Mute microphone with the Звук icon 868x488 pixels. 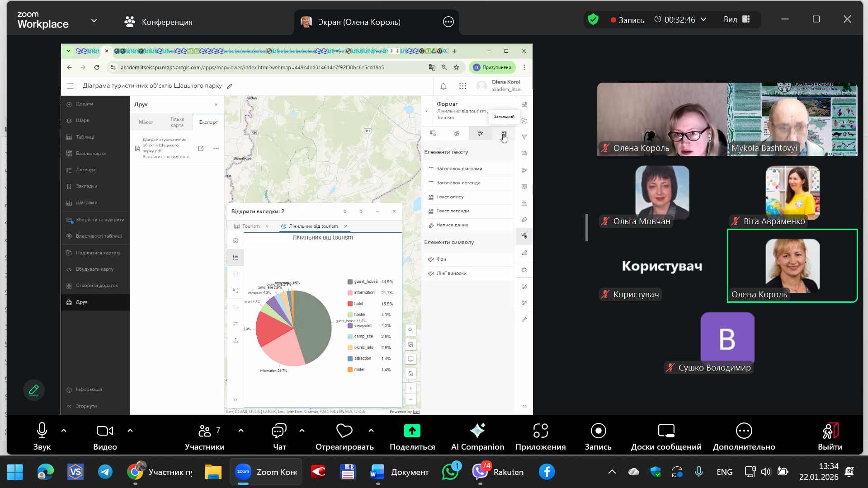(42, 431)
